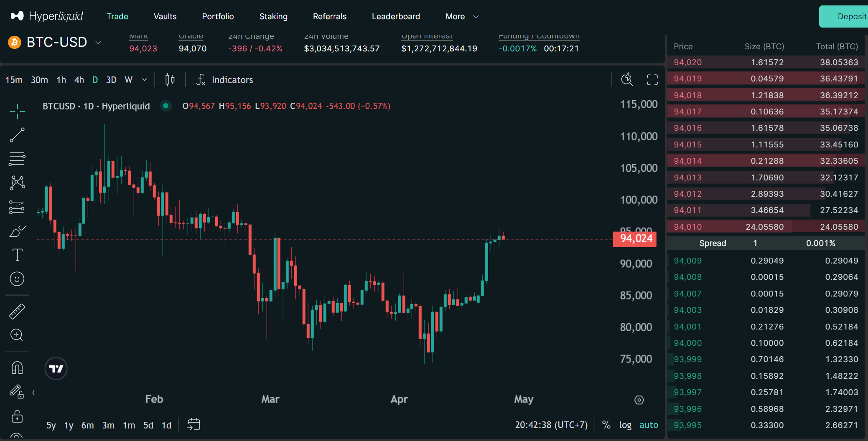Screen dimensions: 868x441
Task: Click the Bitcoin coin icon
Action: click(x=15, y=42)
